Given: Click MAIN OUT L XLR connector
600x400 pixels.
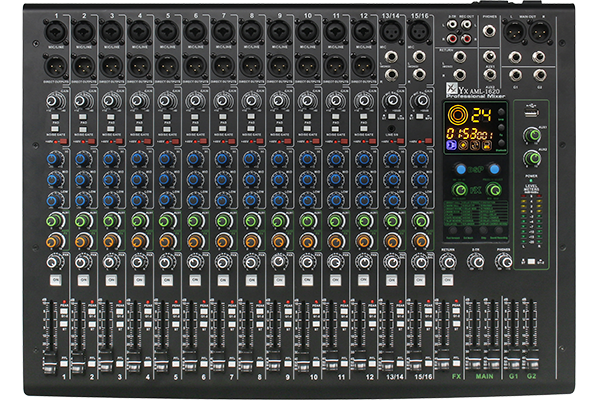Looking at the screenshot, I should pos(513,32).
